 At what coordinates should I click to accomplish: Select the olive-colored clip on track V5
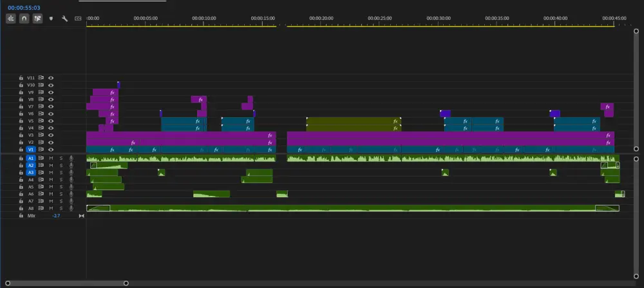(x=354, y=120)
